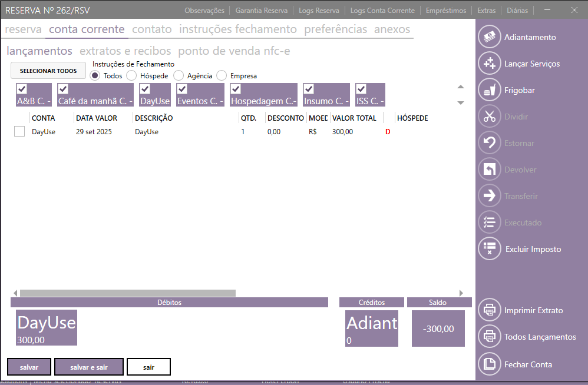This screenshot has width=588, height=385.
Task: Select the Agência radio option
Action: pyautogui.click(x=179, y=75)
